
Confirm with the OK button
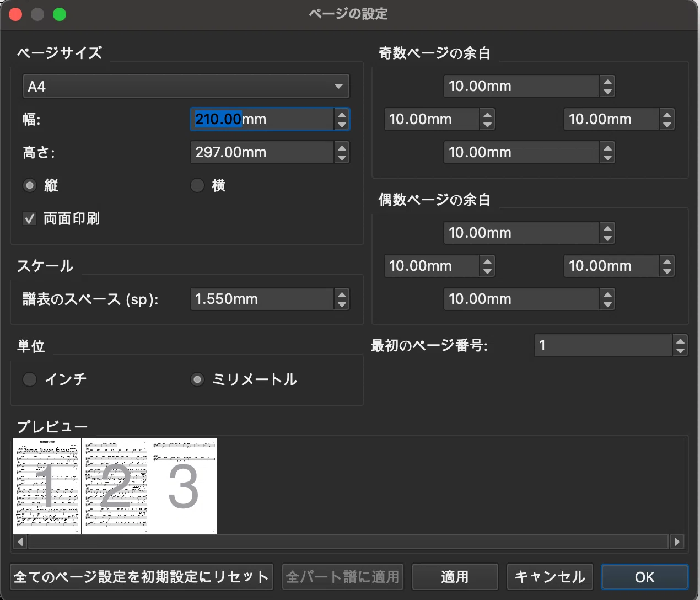pos(645,577)
